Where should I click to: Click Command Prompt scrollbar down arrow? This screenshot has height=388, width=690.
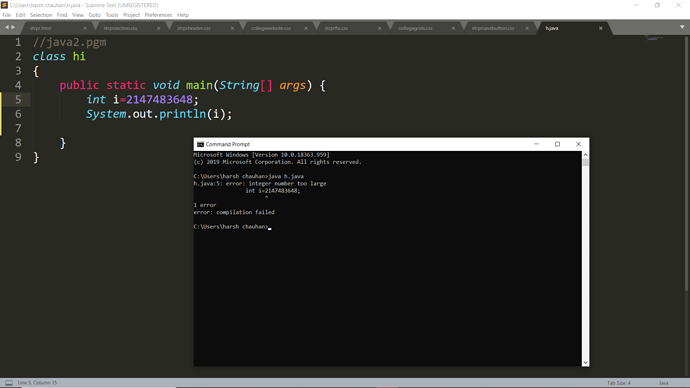[585, 362]
